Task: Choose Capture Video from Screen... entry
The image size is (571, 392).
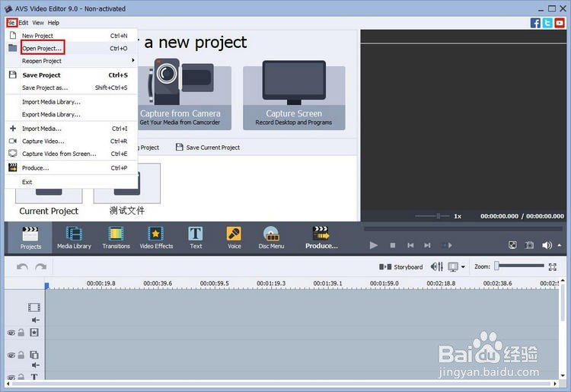Action: point(72,154)
